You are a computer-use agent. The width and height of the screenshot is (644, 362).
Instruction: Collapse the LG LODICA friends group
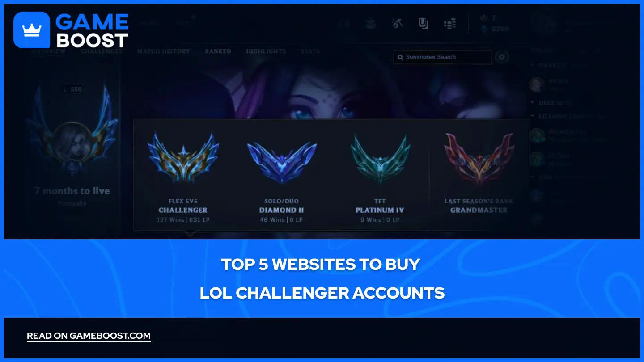533,117
